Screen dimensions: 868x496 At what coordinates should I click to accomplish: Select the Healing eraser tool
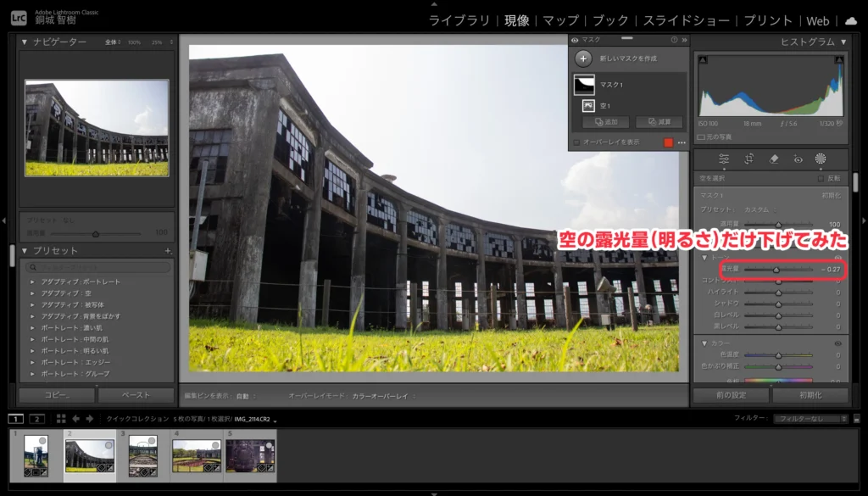[x=773, y=159]
